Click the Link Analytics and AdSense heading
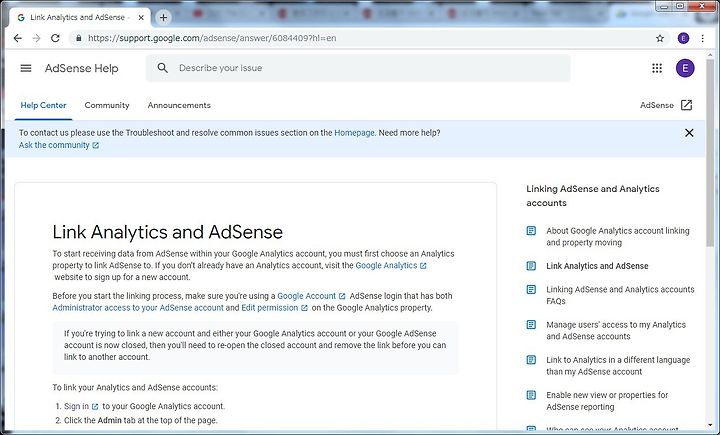Viewport: 720px width, 435px height. (168, 232)
